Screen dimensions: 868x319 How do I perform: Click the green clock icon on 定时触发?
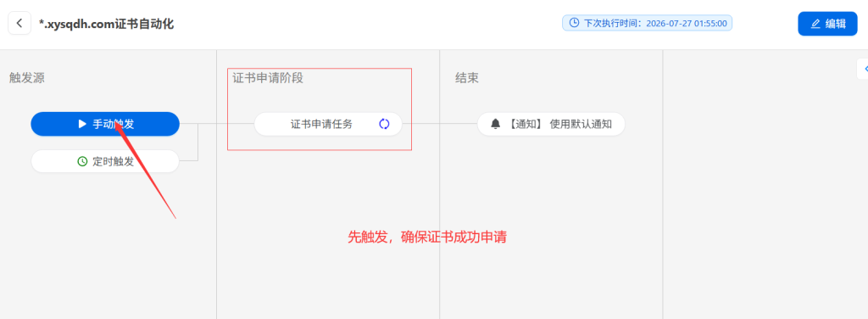click(82, 161)
